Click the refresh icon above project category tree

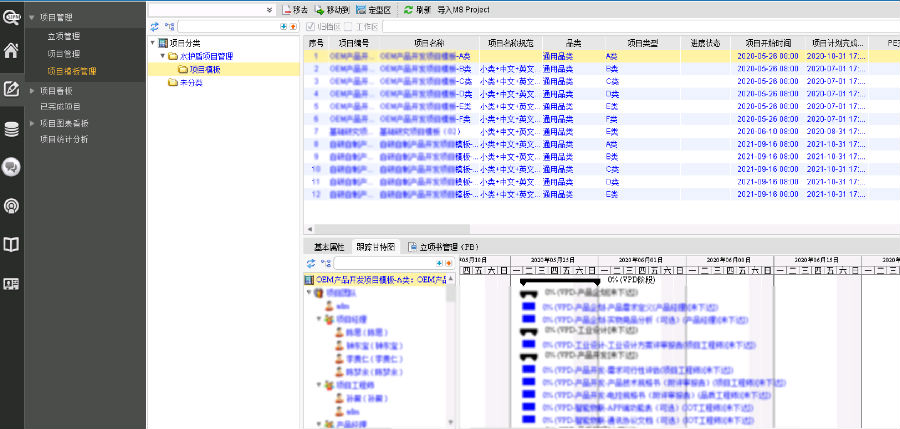point(155,26)
